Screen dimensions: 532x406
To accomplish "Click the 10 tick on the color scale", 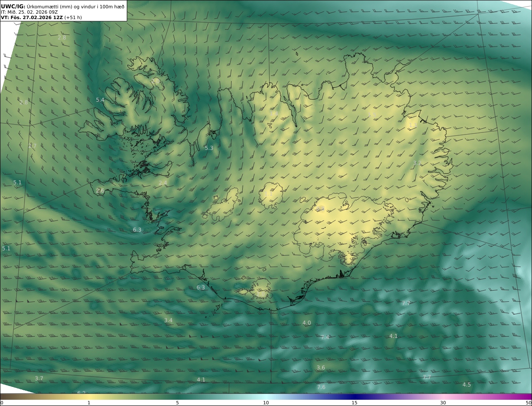I will tap(266, 403).
